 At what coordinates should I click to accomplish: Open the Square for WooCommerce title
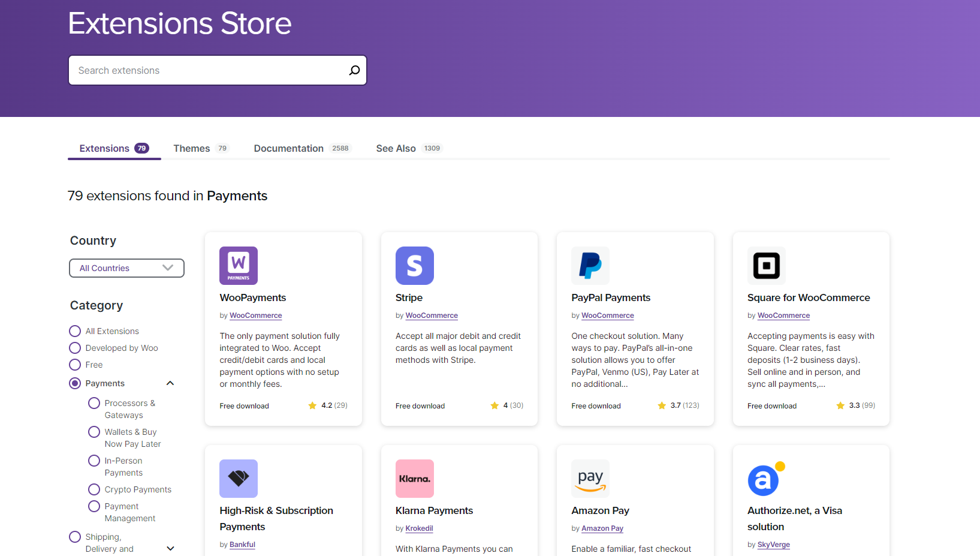coord(809,297)
